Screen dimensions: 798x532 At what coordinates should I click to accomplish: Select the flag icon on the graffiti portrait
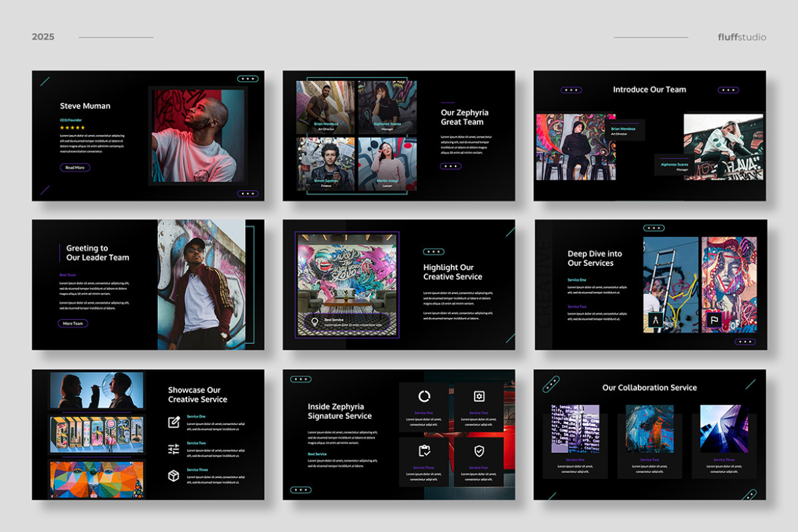[x=714, y=319]
